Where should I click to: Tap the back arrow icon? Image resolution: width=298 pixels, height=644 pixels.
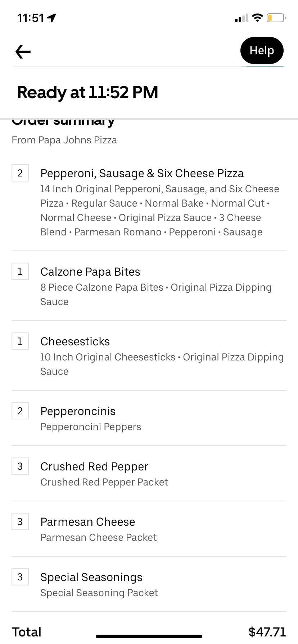(23, 52)
